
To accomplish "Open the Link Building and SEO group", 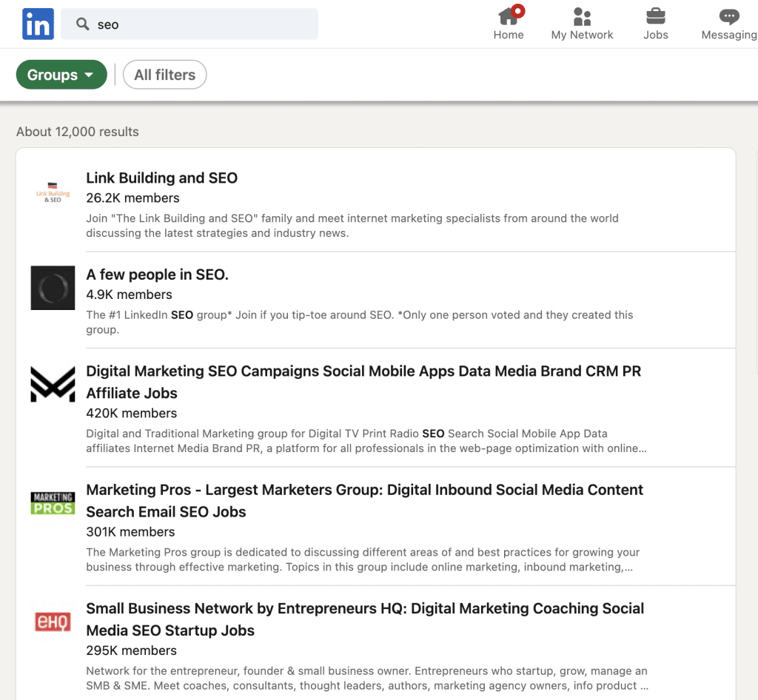I will click(162, 178).
